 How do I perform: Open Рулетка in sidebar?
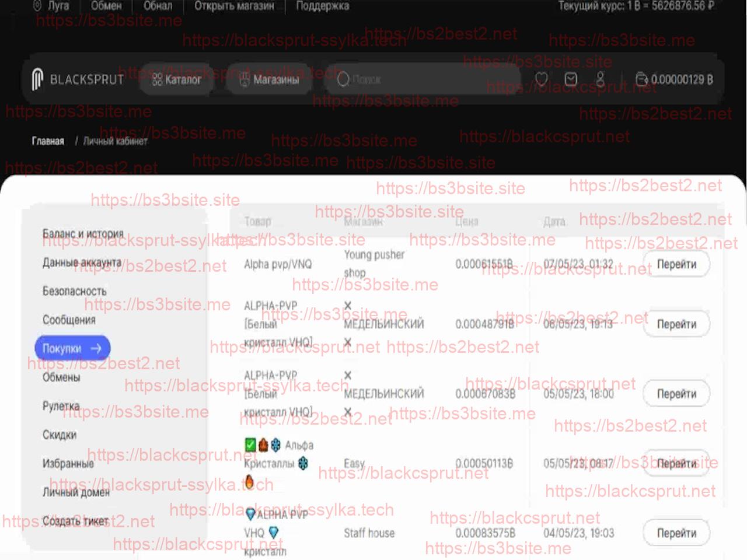(x=61, y=406)
